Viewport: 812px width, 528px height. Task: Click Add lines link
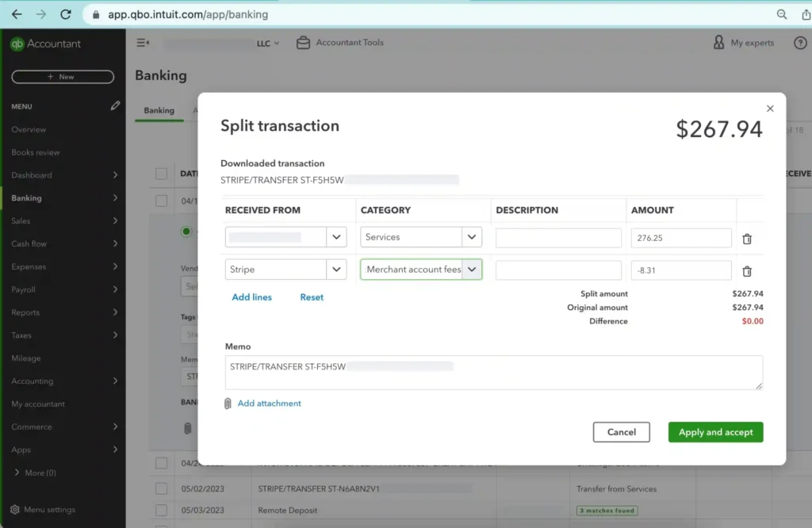(251, 297)
